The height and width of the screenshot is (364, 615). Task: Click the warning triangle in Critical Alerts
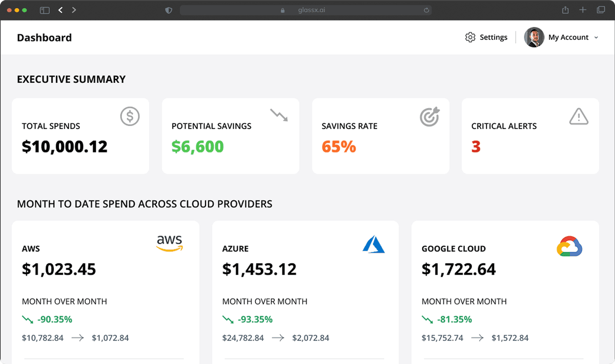[579, 116]
